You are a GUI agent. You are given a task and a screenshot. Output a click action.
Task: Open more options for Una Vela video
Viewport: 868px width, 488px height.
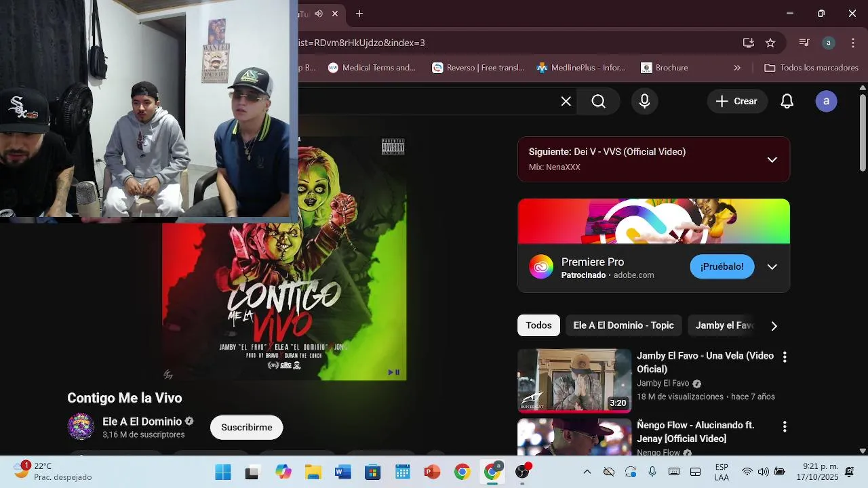pyautogui.click(x=785, y=357)
